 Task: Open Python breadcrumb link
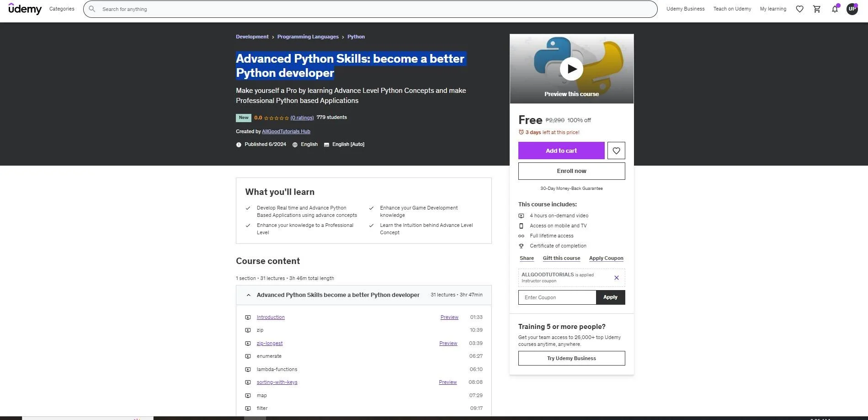(356, 37)
